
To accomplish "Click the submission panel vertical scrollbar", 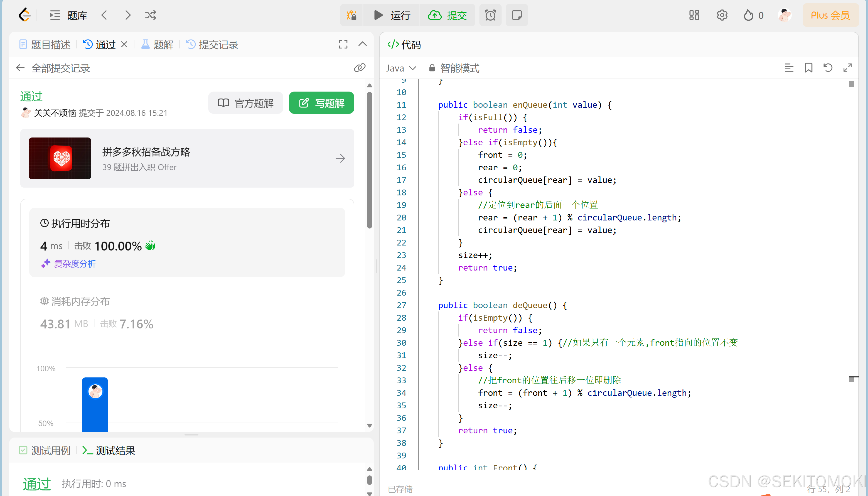I will 370,160.
